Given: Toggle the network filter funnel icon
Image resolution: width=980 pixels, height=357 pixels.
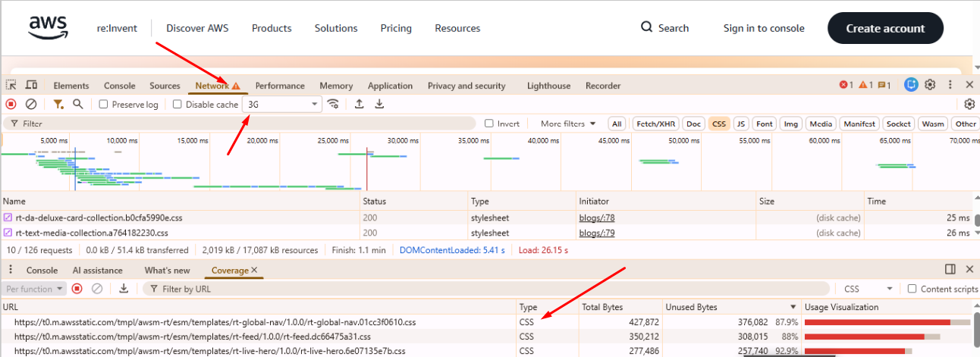Looking at the screenshot, I should [58, 104].
